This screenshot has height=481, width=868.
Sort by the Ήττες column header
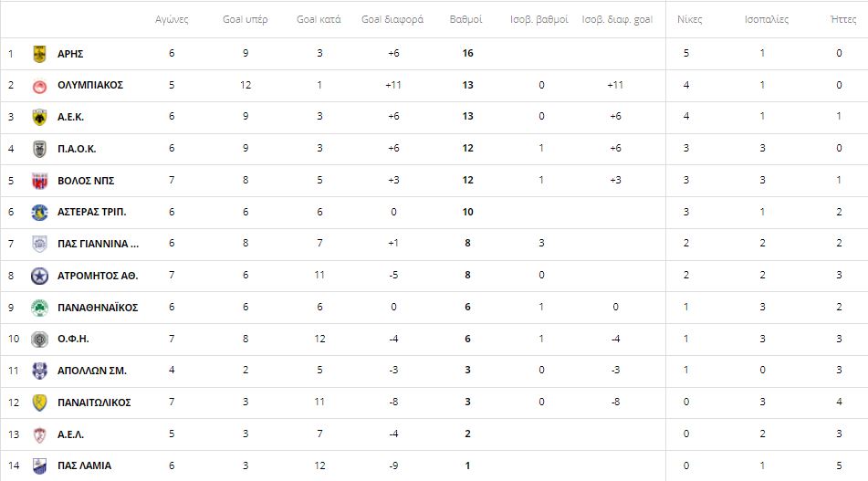click(x=843, y=19)
